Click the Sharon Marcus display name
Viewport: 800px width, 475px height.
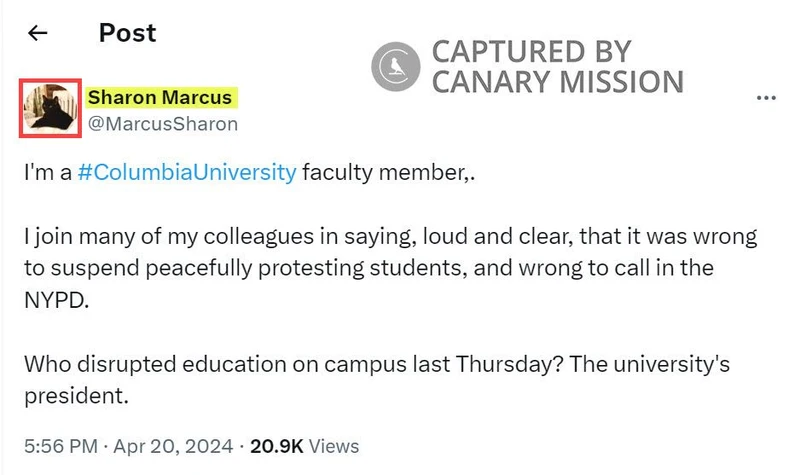coord(160,98)
